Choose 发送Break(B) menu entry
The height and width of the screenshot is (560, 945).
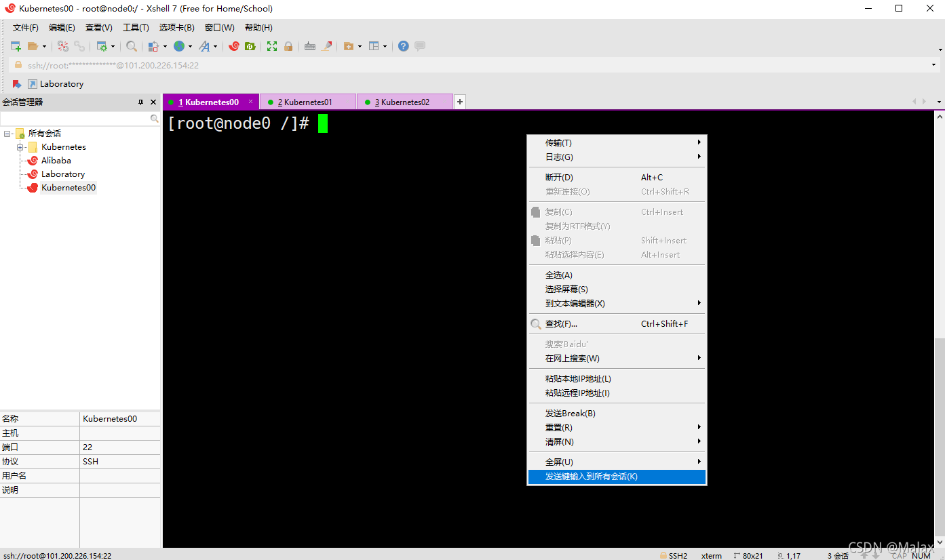coord(617,414)
